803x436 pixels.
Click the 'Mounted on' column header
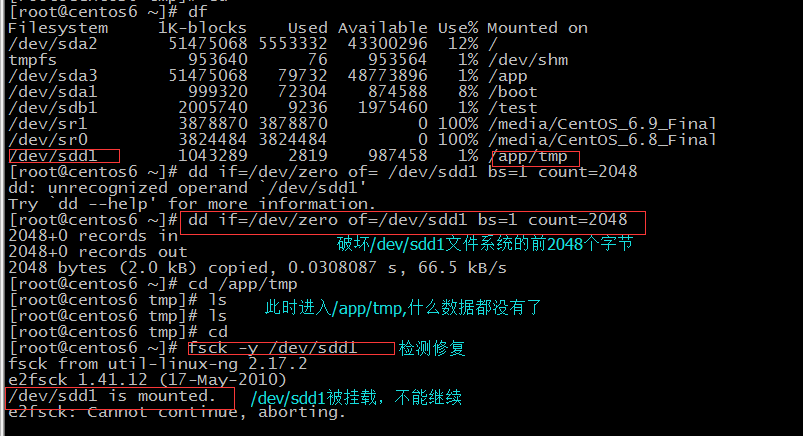537,28
